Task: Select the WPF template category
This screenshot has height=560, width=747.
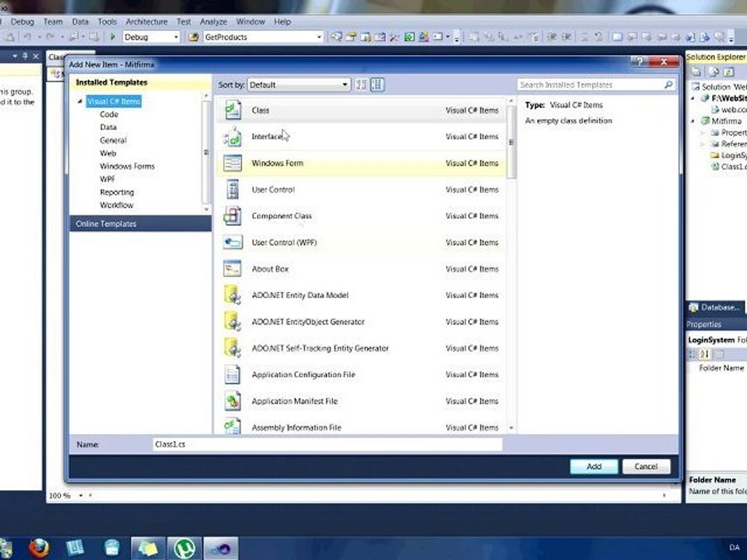Action: (x=107, y=179)
